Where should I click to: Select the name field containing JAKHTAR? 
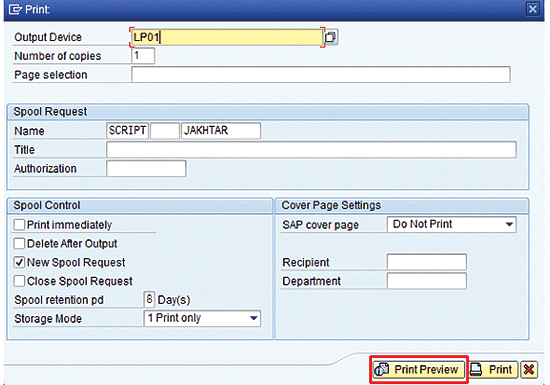click(221, 131)
